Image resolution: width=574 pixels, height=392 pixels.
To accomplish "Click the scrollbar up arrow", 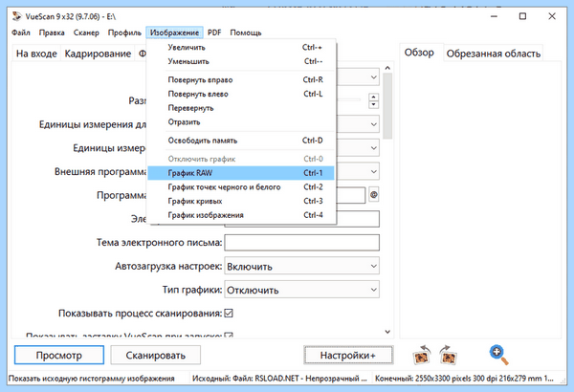I will [387, 68].
